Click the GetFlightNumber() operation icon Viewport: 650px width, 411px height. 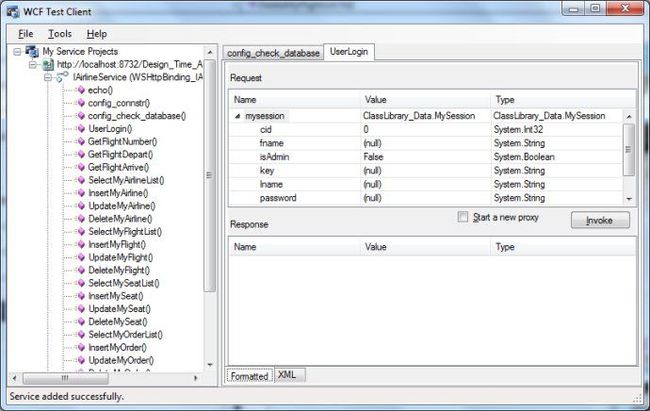tap(81, 141)
